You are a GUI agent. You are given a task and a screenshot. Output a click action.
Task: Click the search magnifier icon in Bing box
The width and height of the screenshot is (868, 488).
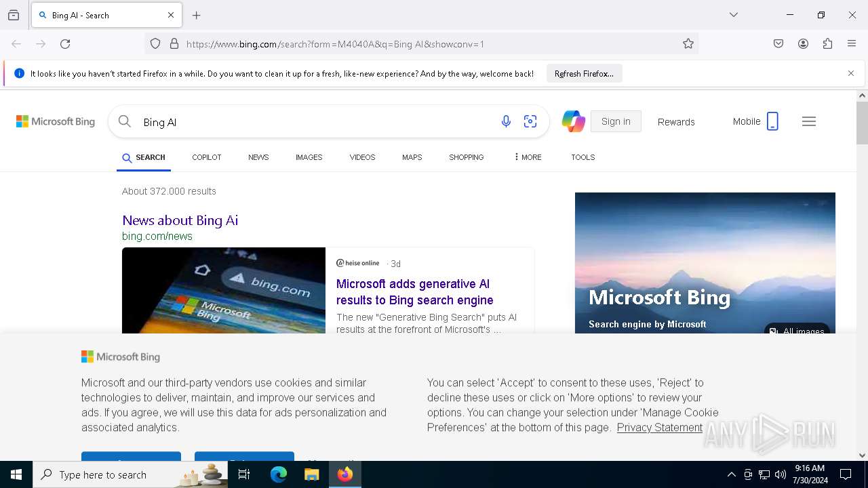[x=124, y=121]
